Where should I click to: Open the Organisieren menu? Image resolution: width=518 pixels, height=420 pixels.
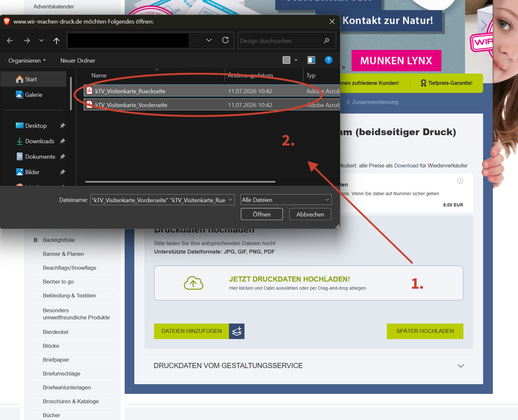(27, 61)
